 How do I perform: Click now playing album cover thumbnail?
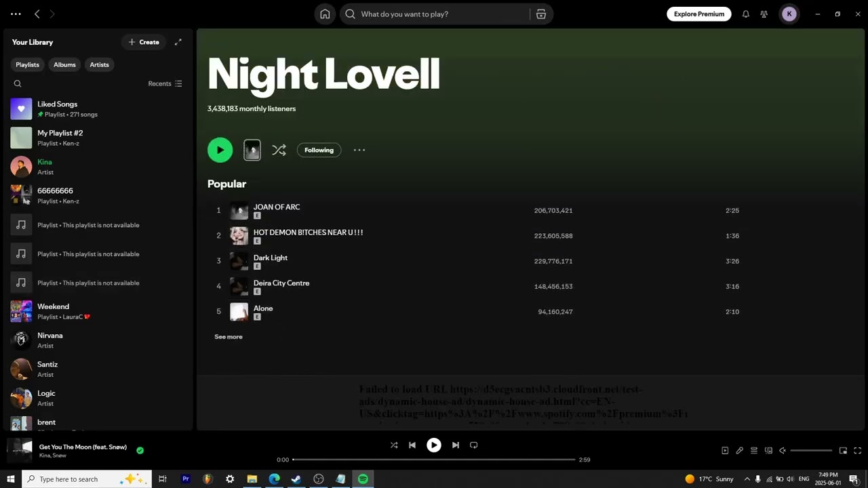[x=19, y=450]
